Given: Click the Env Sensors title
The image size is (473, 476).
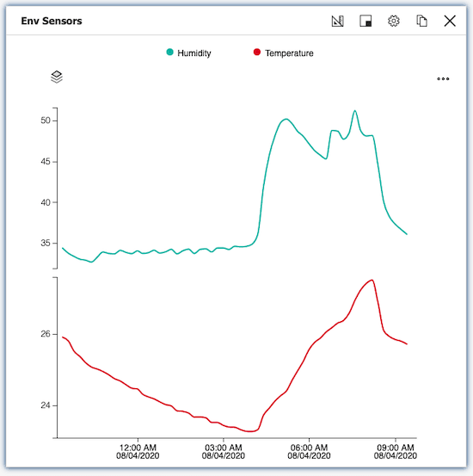Looking at the screenshot, I should coord(52,21).
